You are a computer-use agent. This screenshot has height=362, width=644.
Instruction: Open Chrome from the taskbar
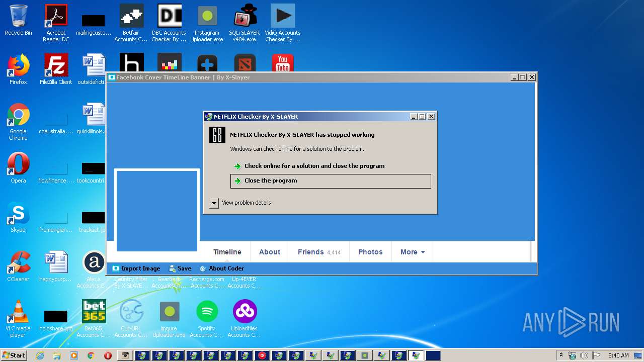tap(91, 355)
